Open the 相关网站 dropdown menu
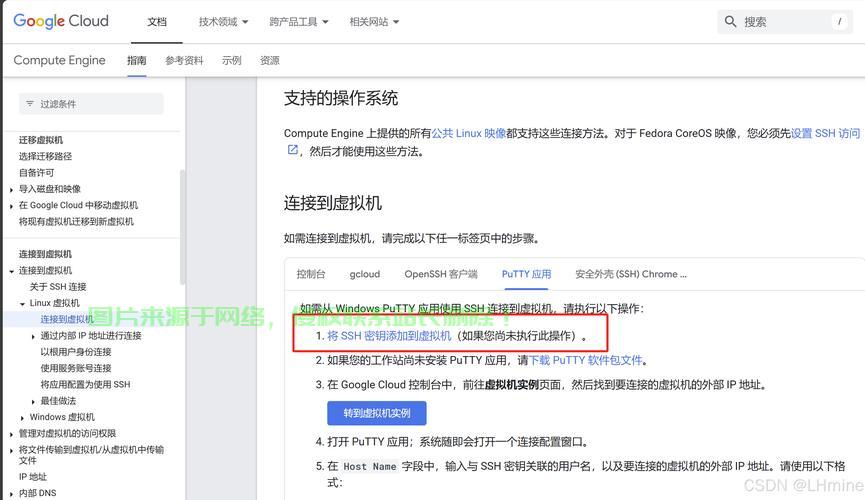The width and height of the screenshot is (865, 500). [x=374, y=22]
